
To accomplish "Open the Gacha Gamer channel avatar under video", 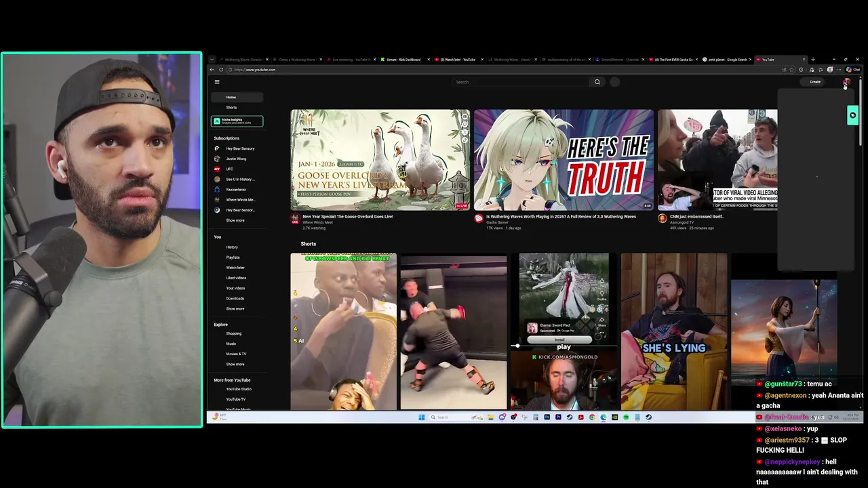I will click(x=479, y=218).
